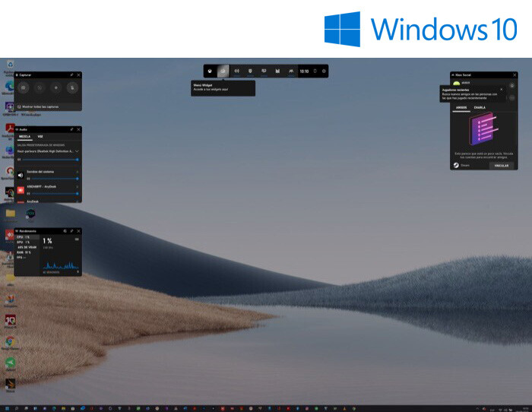Take a screenshot with the camera button

click(x=24, y=88)
